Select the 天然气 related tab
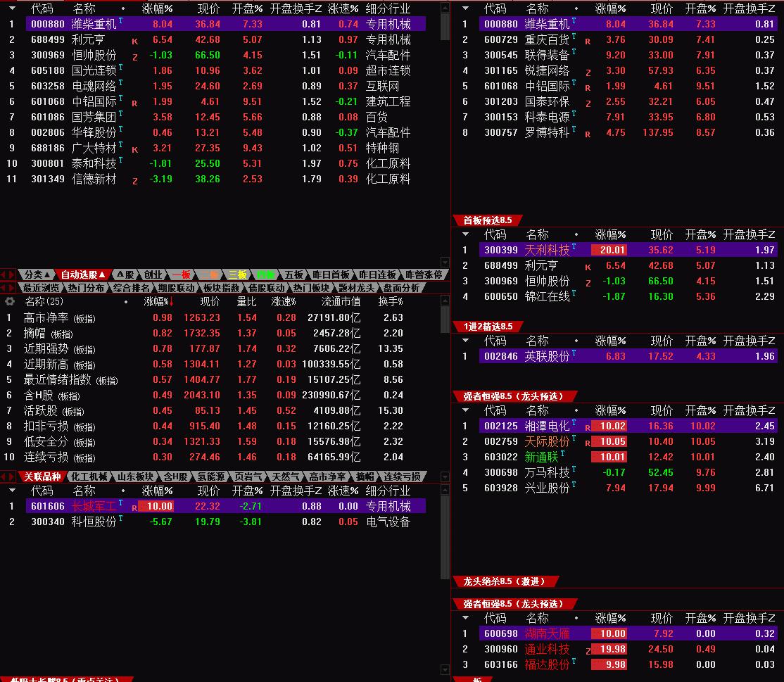Image resolution: width=784 pixels, height=682 pixels. click(x=286, y=476)
